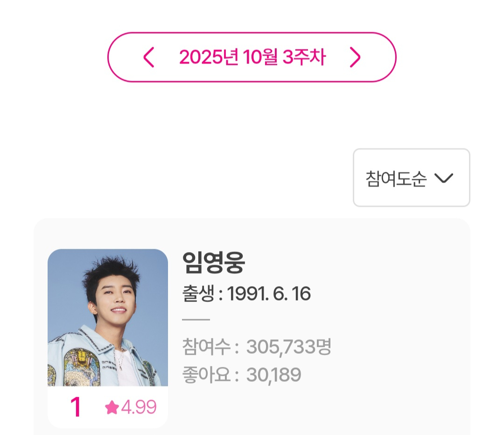Click the 30,189 likes count

pos(273,374)
